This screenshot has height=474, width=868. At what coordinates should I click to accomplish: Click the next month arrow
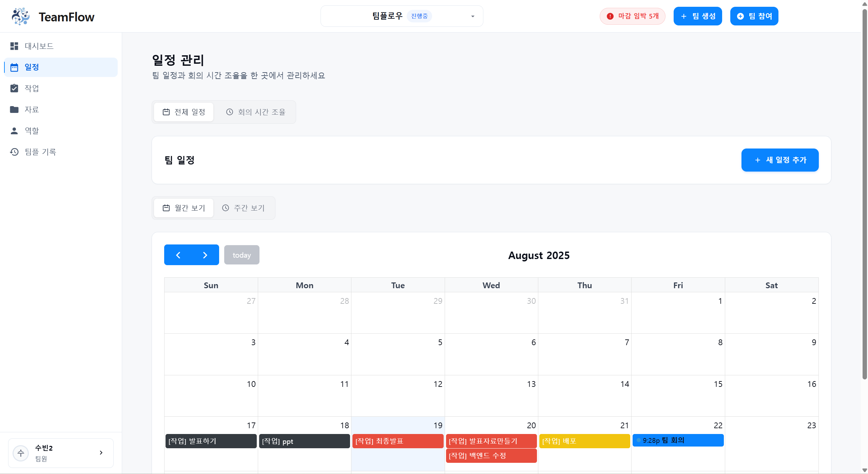click(205, 255)
